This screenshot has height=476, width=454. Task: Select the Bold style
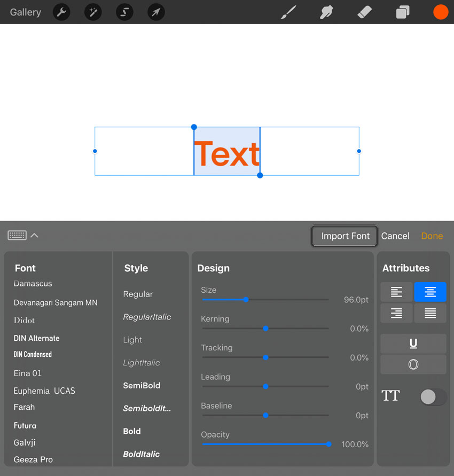tap(131, 431)
